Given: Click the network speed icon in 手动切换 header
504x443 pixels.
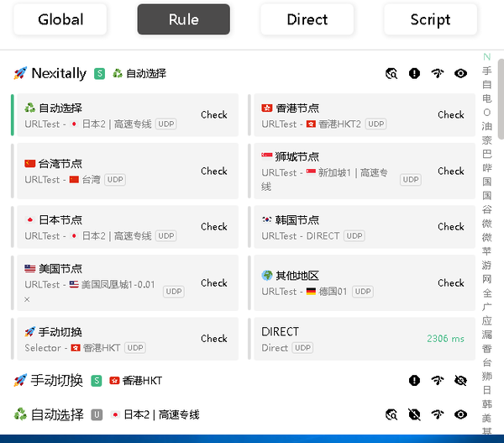Looking at the screenshot, I should tap(437, 381).
